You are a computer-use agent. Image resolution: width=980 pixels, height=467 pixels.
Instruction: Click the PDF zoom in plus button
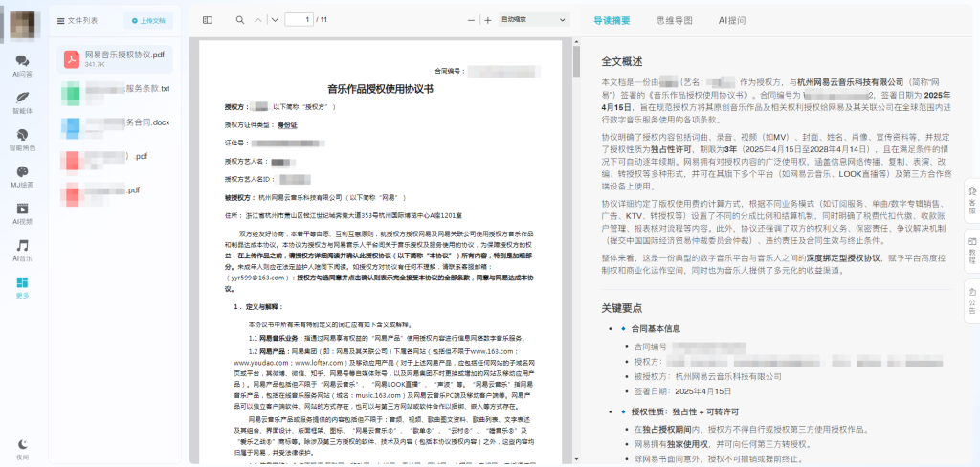click(487, 19)
